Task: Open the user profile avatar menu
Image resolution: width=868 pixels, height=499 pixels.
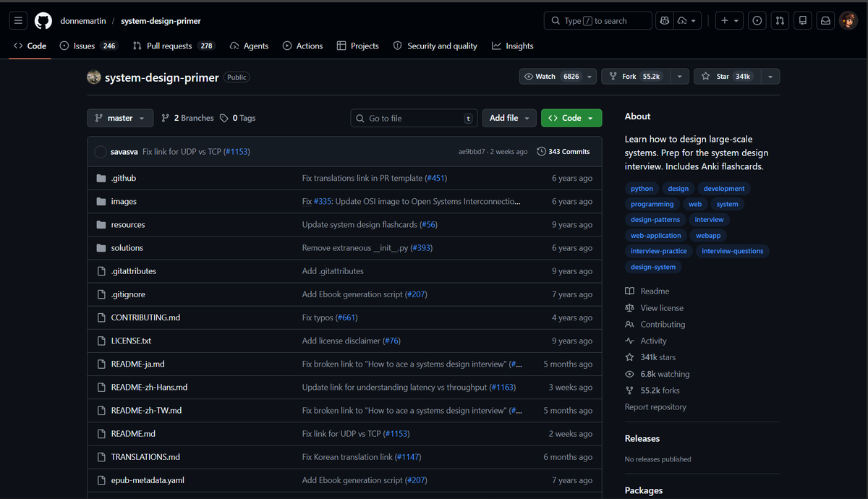Action: 848,21
